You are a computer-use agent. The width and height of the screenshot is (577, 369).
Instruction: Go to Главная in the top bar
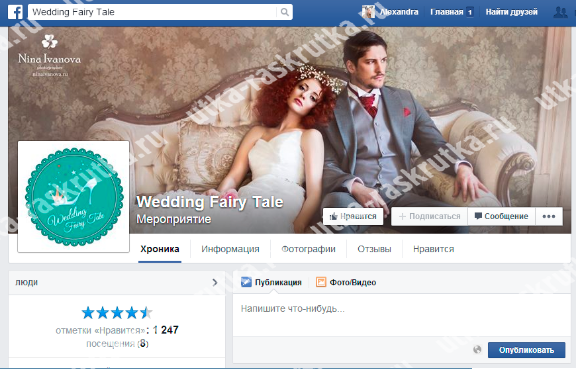pos(447,12)
